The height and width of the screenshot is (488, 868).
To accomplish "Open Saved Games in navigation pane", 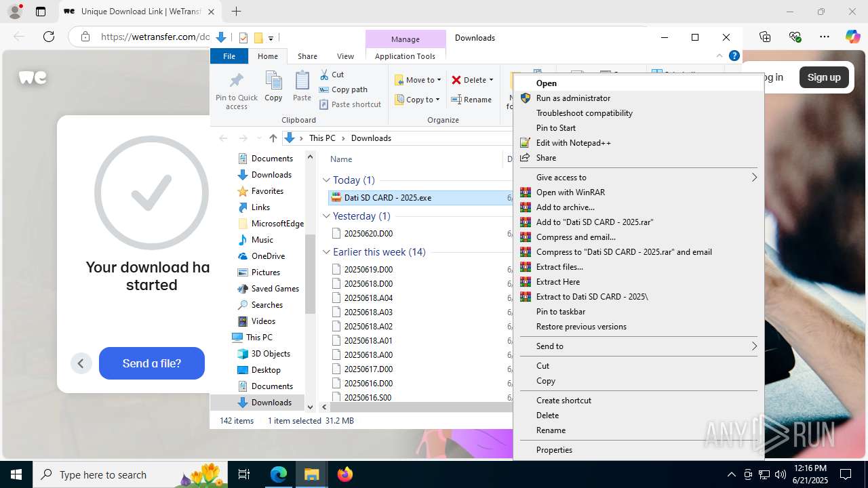I will coord(275,289).
